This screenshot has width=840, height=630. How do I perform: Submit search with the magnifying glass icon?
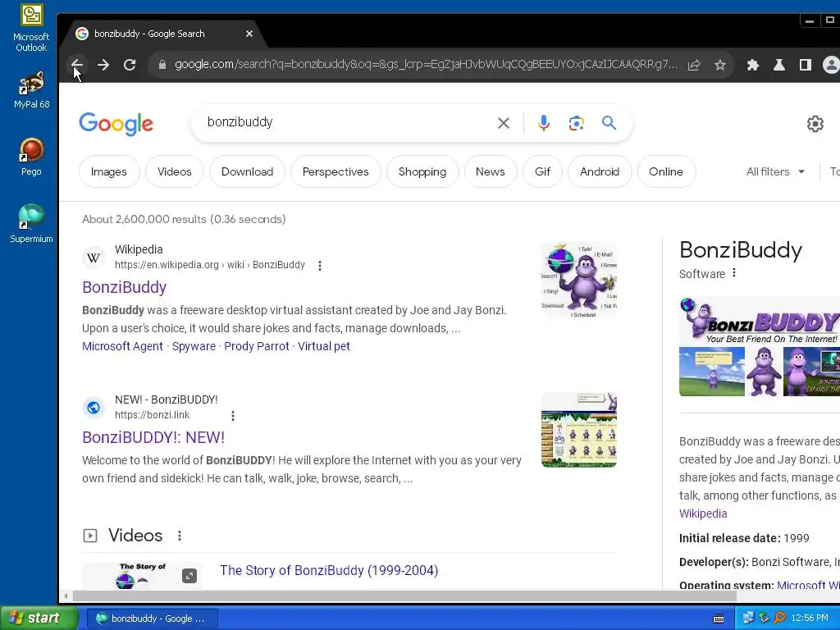point(609,123)
